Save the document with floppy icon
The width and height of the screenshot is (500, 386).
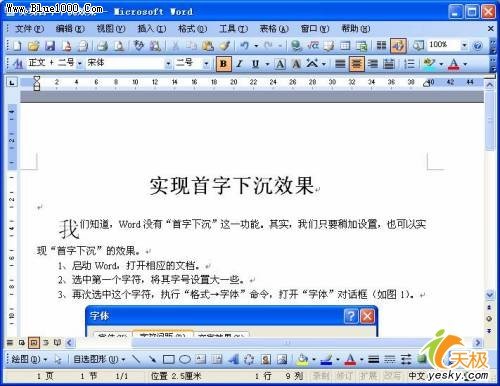[x=50, y=46]
